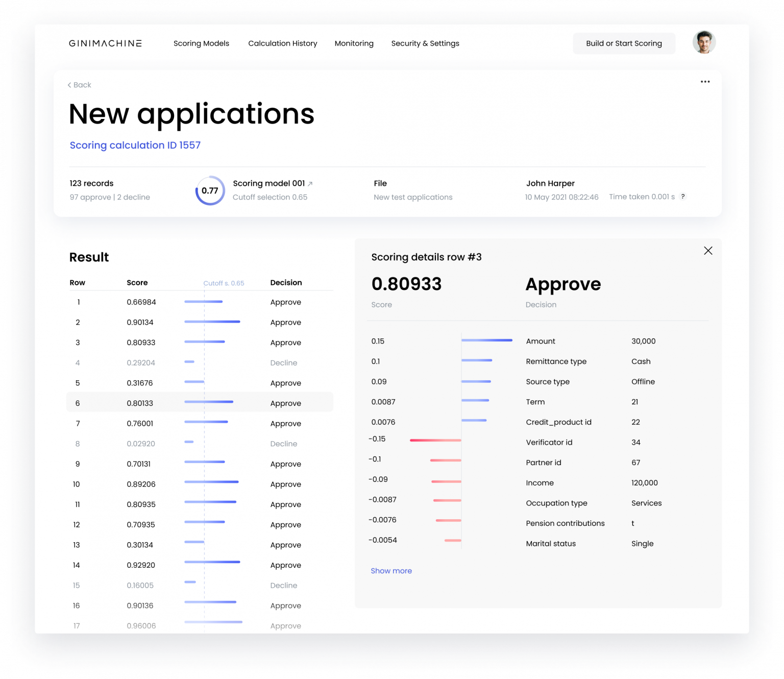Click the GINIMACHINE logo

coord(105,43)
